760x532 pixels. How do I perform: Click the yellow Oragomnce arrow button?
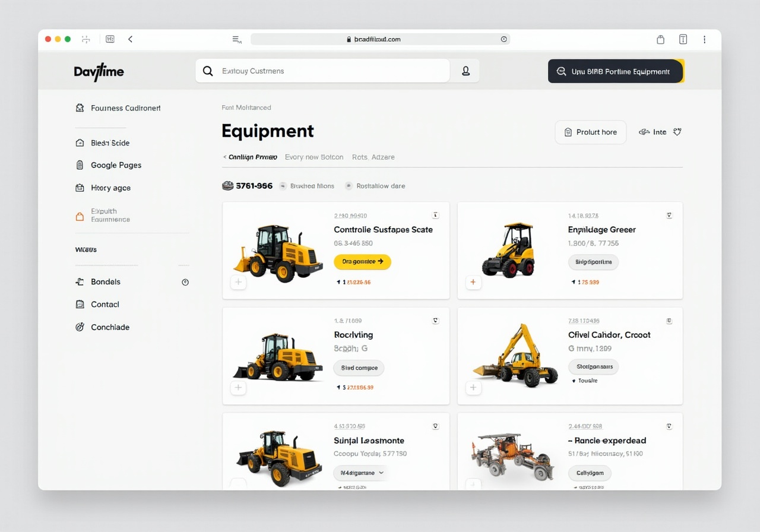click(x=362, y=261)
